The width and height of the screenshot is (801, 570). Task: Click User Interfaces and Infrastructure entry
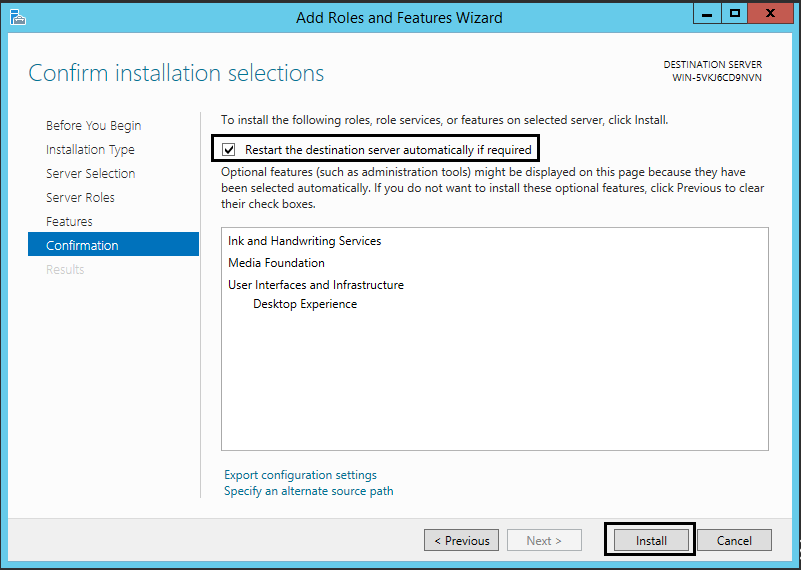point(315,285)
